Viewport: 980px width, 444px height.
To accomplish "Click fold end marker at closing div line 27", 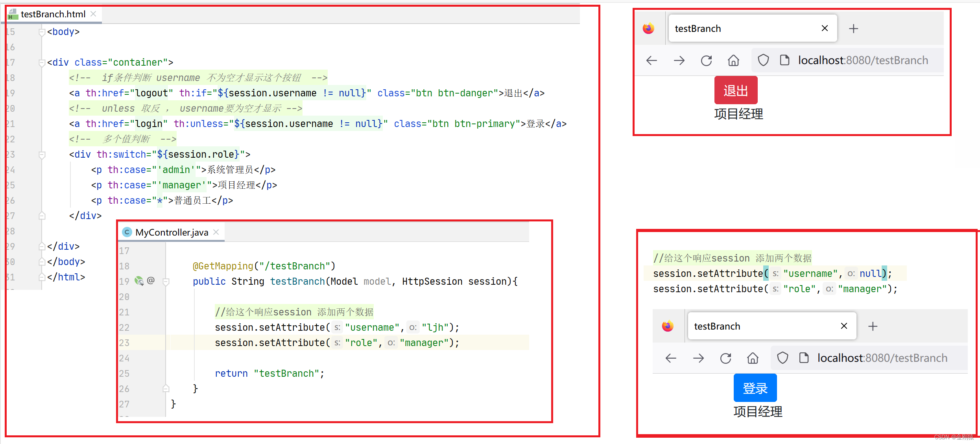I will click(42, 216).
